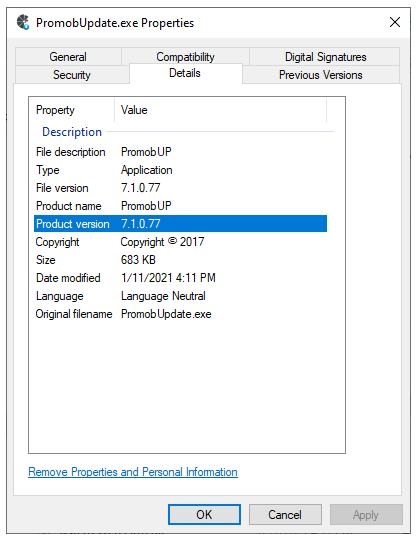417x542 pixels.
Task: Click the PromobUpdate.exe title bar icon
Action: pyautogui.click(x=23, y=22)
